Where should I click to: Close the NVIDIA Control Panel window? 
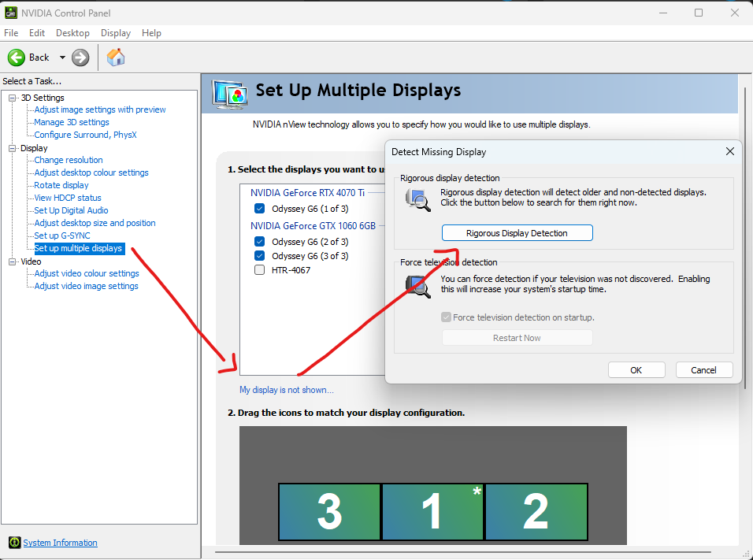click(x=735, y=13)
